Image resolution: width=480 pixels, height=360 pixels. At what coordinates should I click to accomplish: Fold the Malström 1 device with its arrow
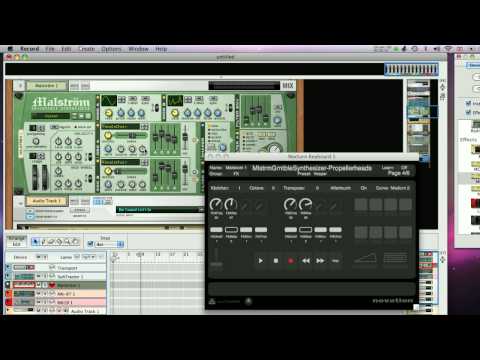pyautogui.click(x=20, y=86)
